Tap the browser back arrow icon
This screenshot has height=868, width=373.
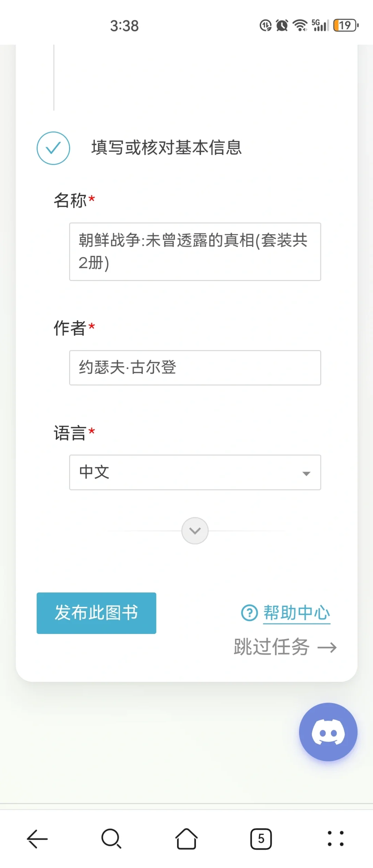[x=37, y=838]
